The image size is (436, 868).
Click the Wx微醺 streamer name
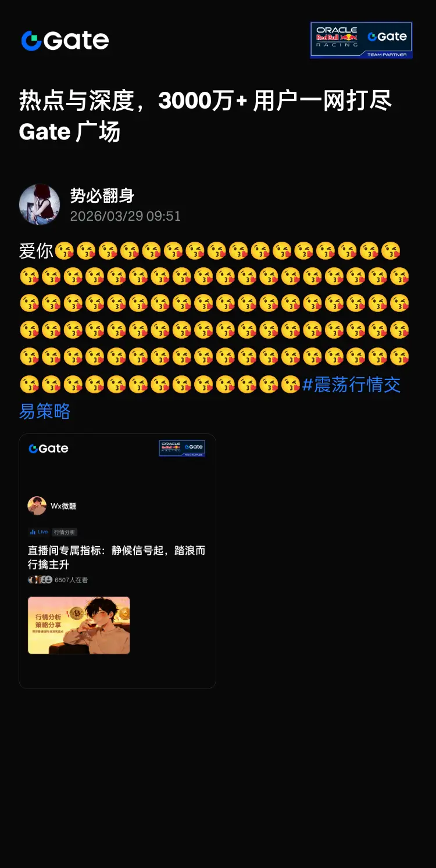[x=63, y=506]
